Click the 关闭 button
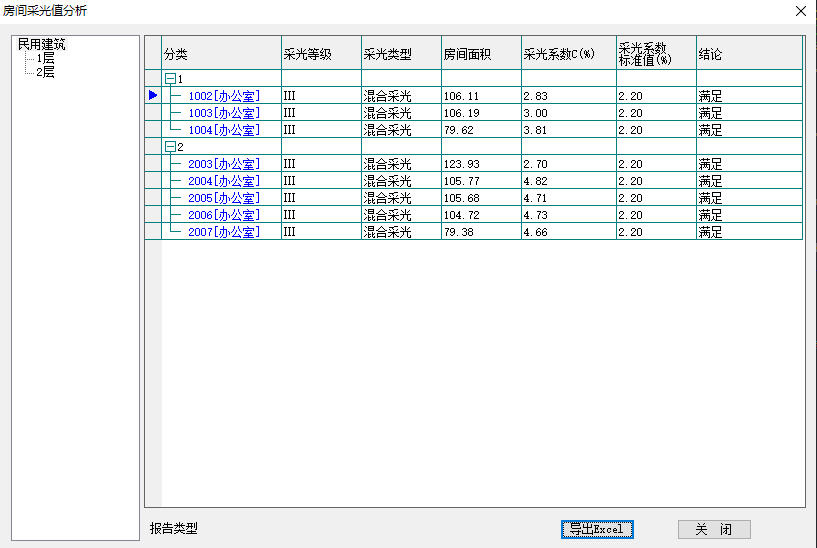 point(714,529)
